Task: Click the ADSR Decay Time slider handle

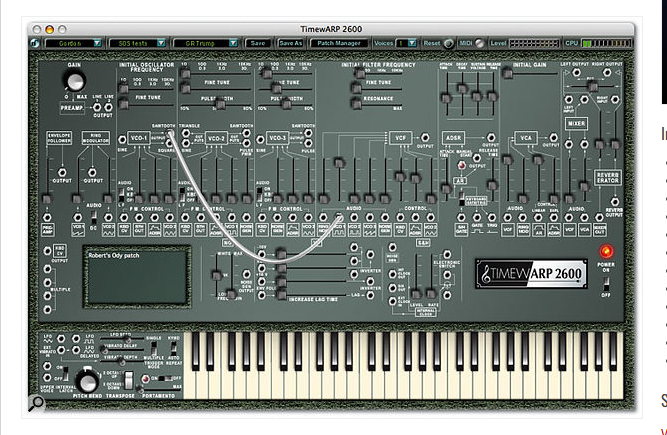Action: [x=462, y=88]
